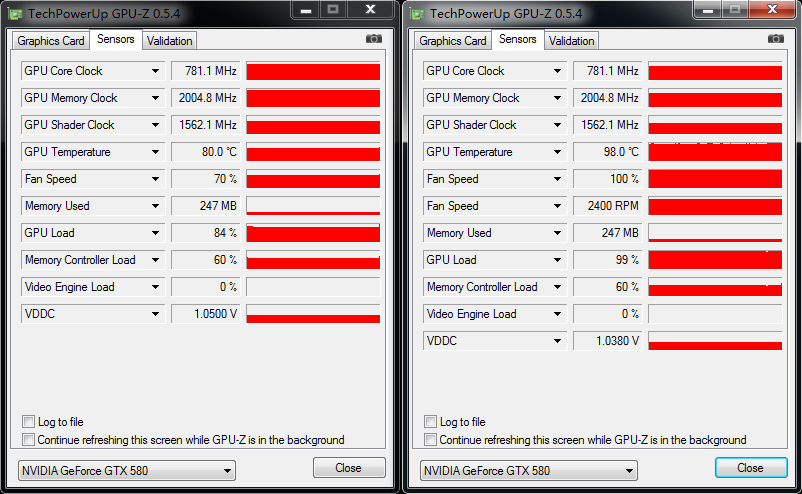The height and width of the screenshot is (494, 802).
Task: Open the Fan Speed 2400 RPM dropdown
Action: tap(558, 206)
